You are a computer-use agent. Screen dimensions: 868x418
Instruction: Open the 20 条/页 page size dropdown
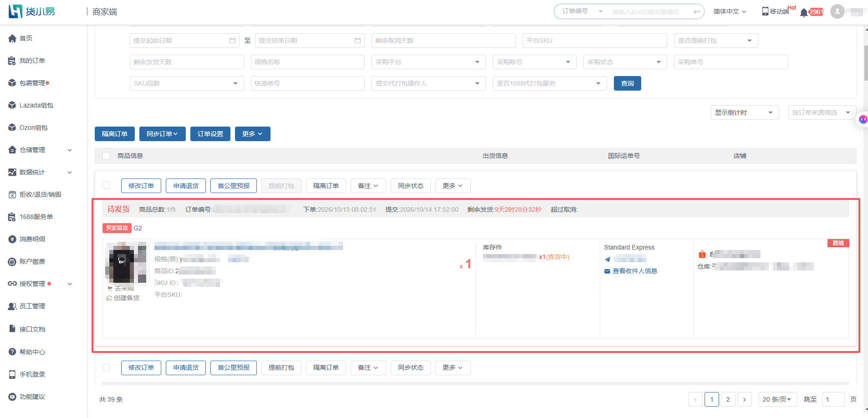click(x=777, y=399)
